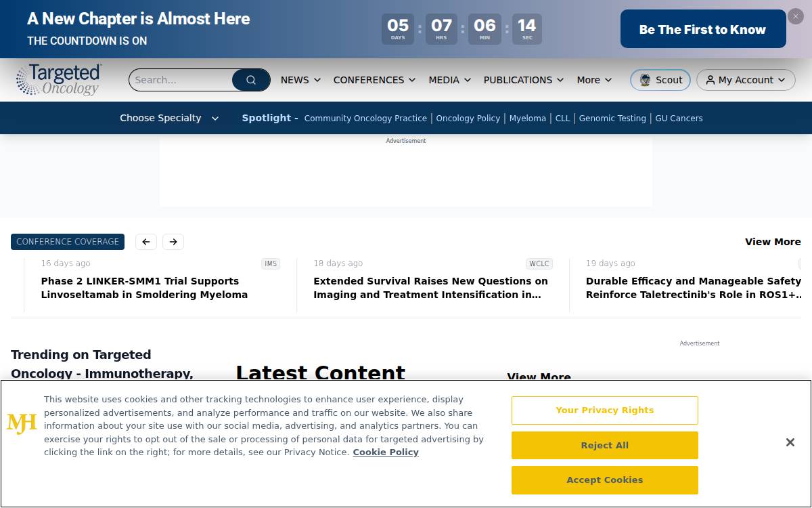Image resolution: width=812 pixels, height=508 pixels.
Task: Click the magnifier search button
Action: pos(251,80)
